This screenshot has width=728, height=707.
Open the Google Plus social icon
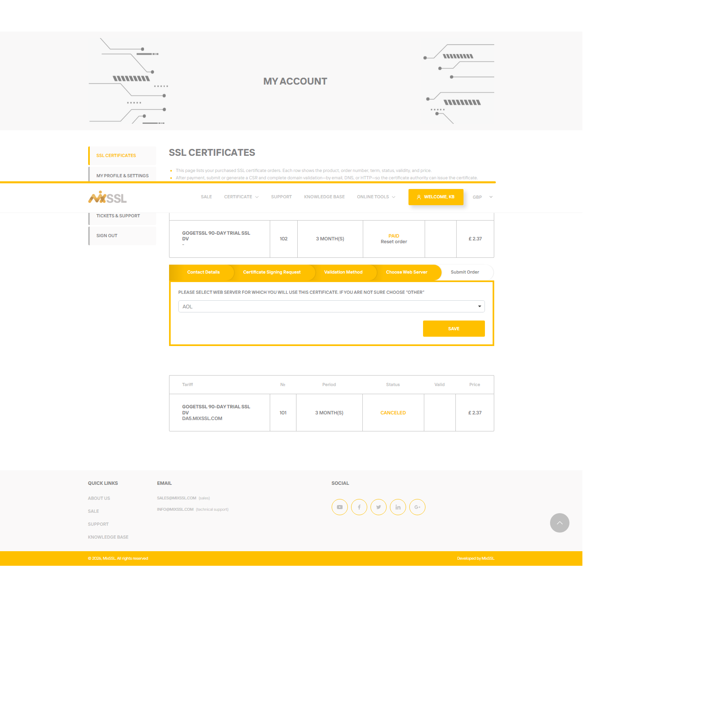coord(417,507)
